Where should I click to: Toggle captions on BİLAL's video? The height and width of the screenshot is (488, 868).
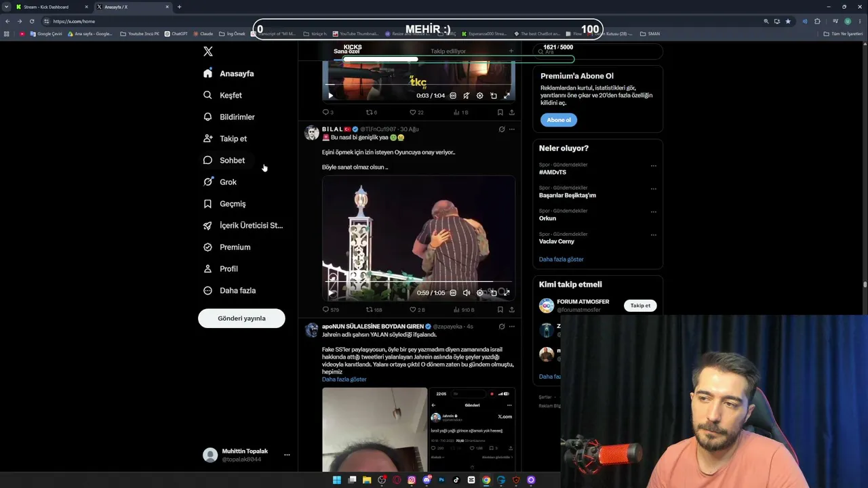pyautogui.click(x=453, y=293)
